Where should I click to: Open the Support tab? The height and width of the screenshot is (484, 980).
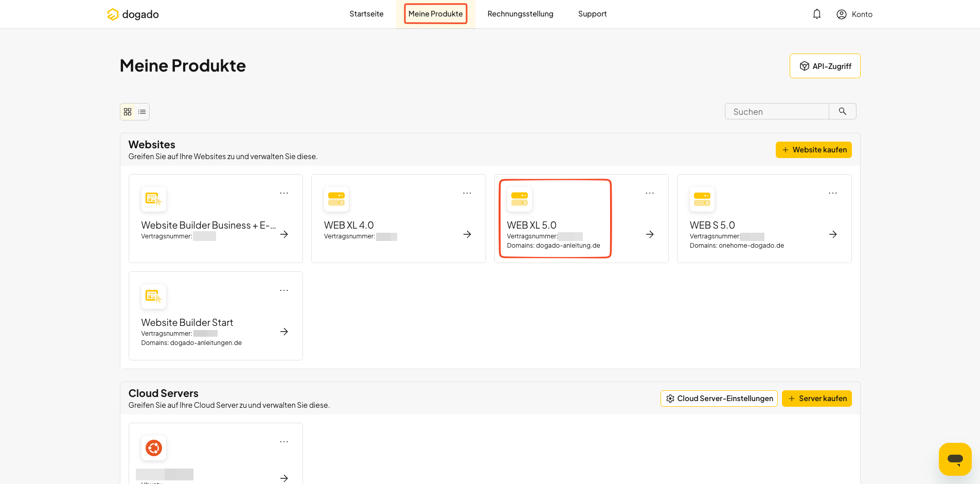pos(593,14)
